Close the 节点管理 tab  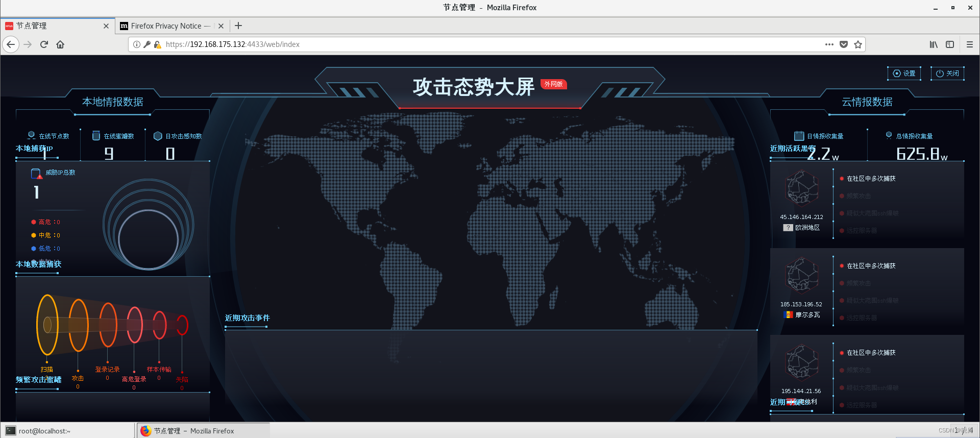point(106,26)
